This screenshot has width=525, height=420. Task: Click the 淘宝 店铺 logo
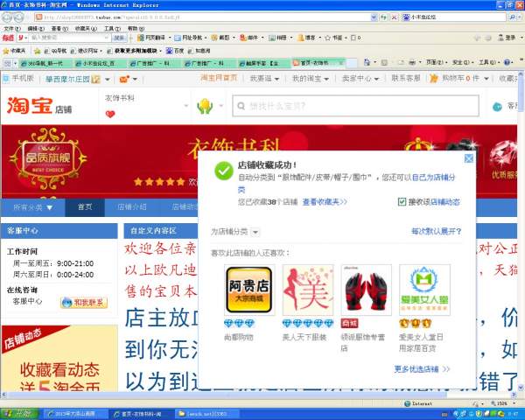[x=39, y=105]
